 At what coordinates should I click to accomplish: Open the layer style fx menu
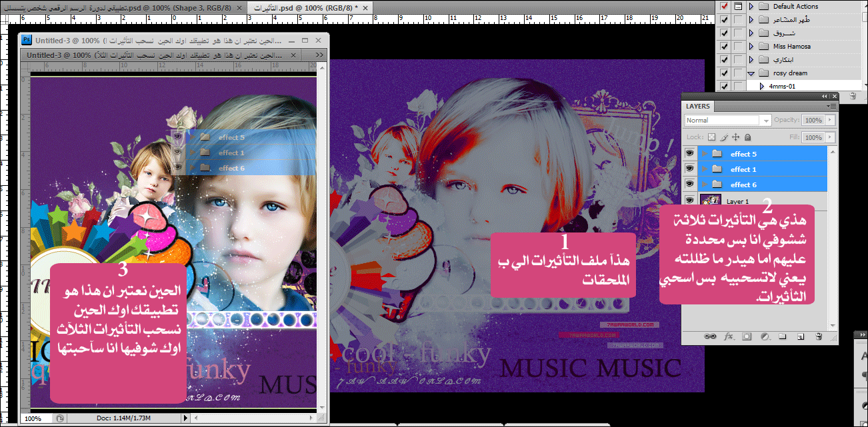(x=729, y=337)
